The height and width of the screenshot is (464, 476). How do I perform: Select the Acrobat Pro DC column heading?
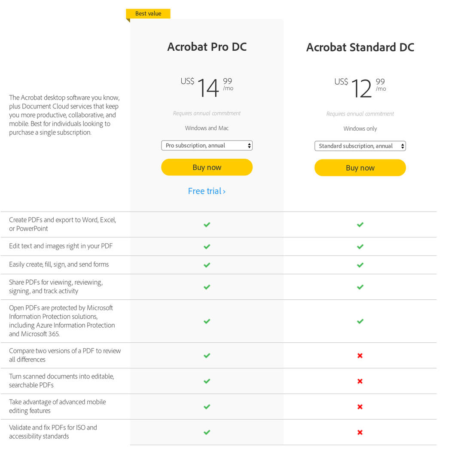coord(207,47)
